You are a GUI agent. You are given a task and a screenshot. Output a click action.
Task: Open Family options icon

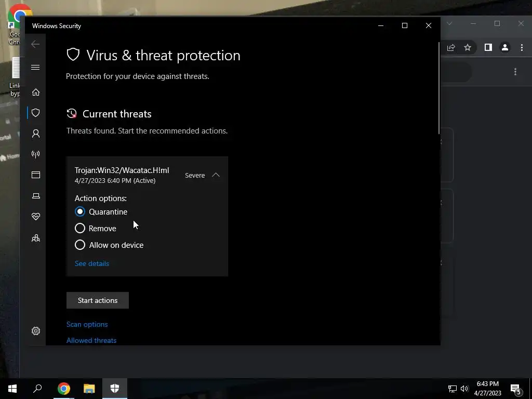point(36,238)
